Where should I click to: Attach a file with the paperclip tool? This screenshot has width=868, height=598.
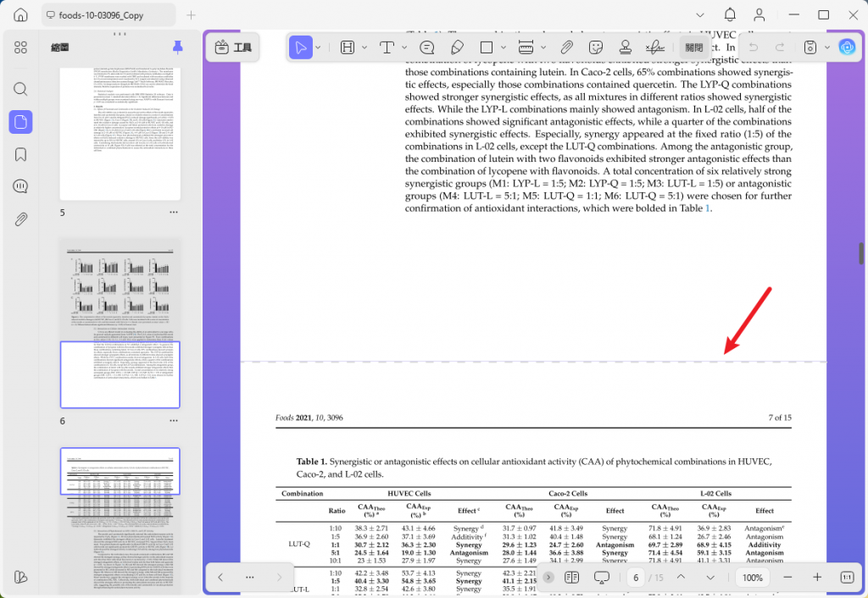coord(566,47)
